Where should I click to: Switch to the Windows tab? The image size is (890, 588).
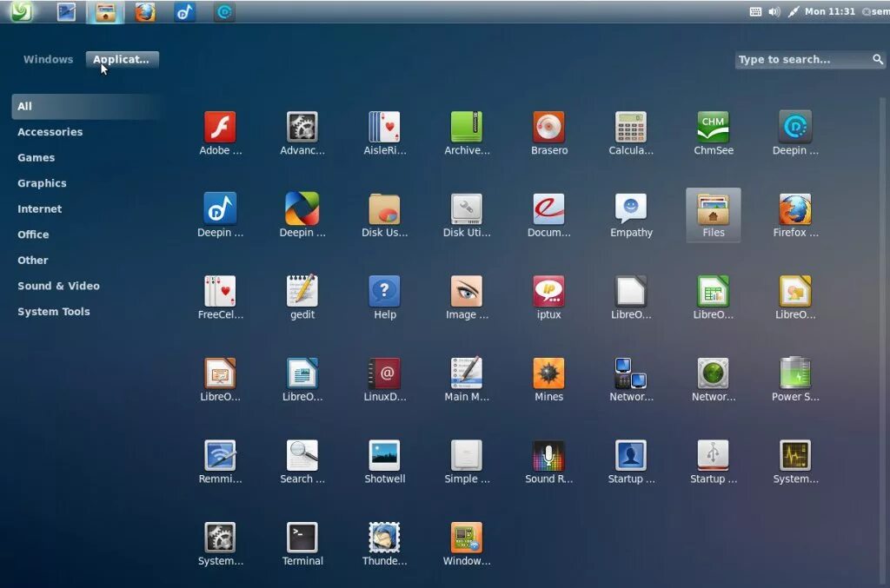click(49, 59)
